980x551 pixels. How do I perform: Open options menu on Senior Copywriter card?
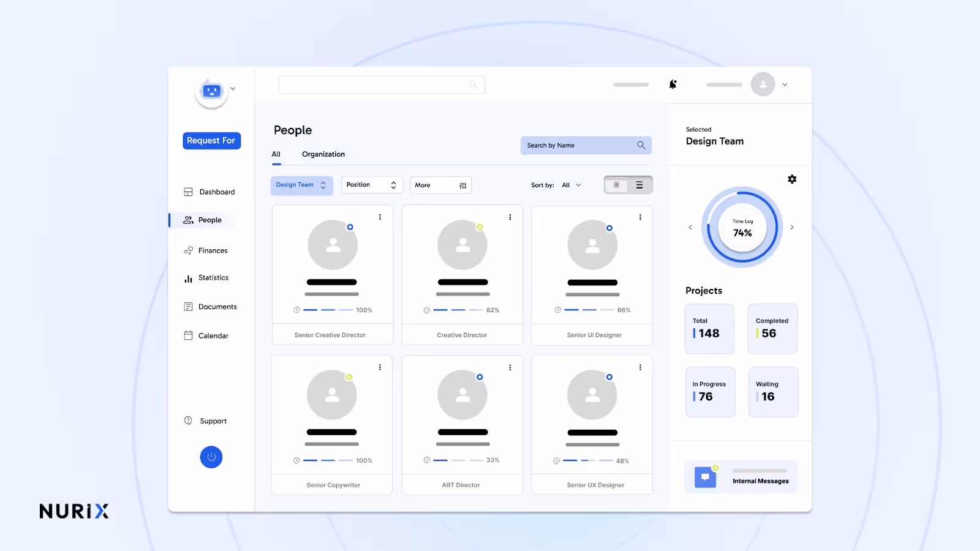coord(380,367)
